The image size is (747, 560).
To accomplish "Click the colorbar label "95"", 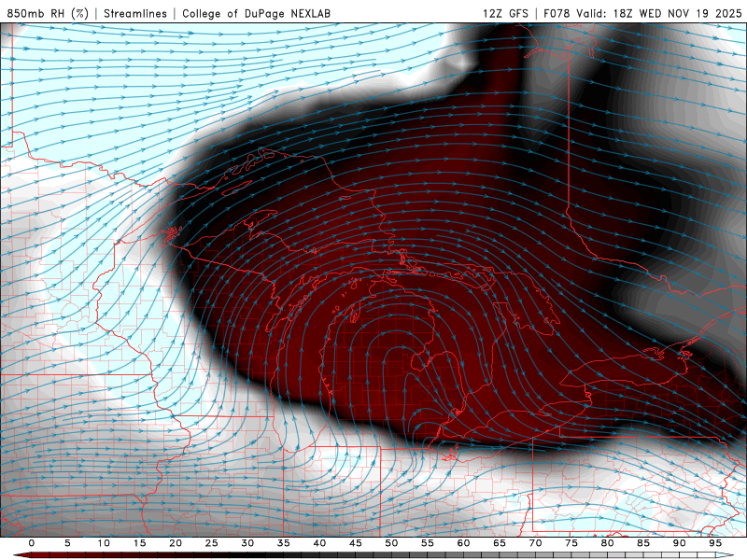I will tap(715, 543).
